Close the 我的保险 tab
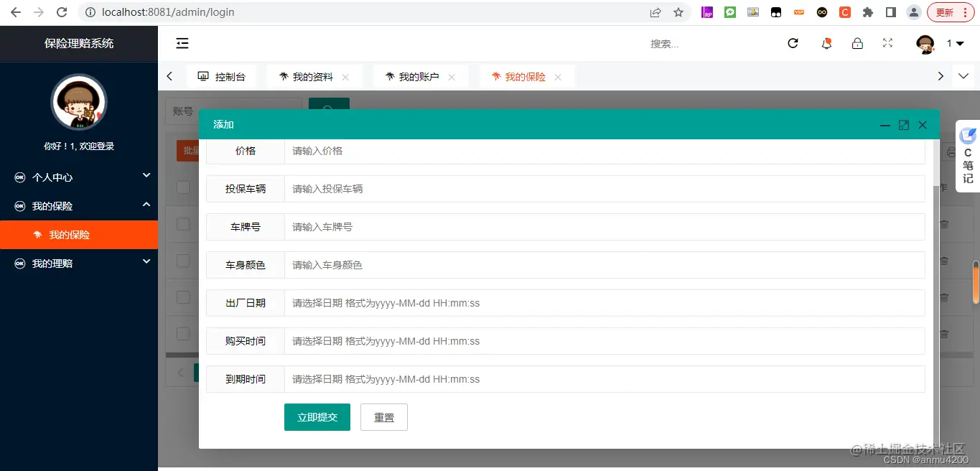This screenshot has width=980, height=471. (558, 77)
